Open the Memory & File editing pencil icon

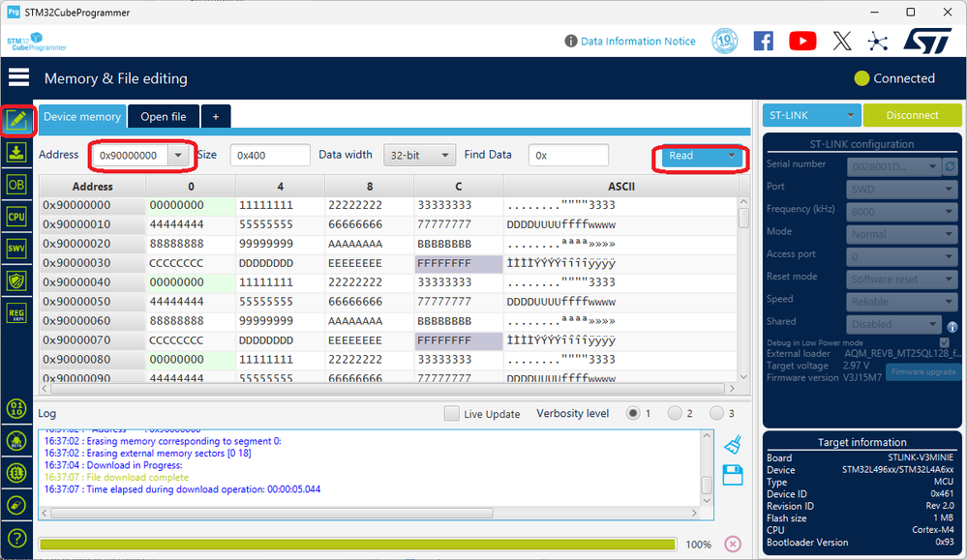click(x=16, y=120)
